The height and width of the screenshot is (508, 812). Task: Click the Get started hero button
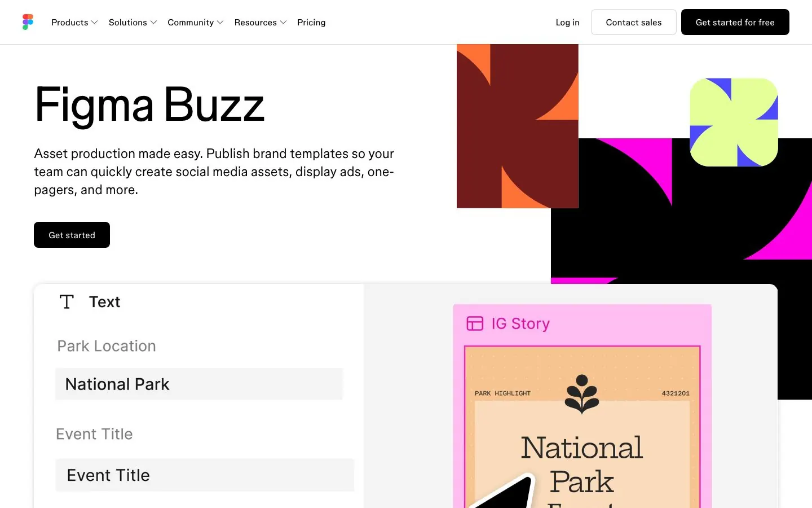click(72, 235)
